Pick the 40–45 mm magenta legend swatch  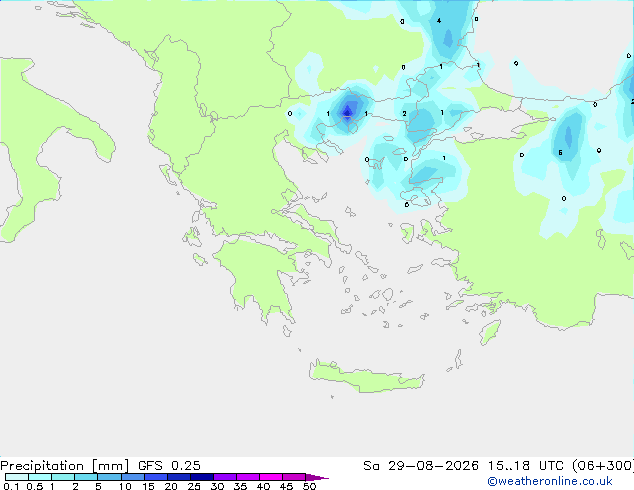271,477
